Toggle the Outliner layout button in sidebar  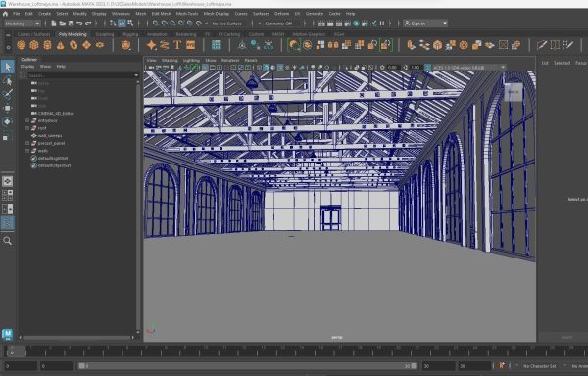coord(8,223)
